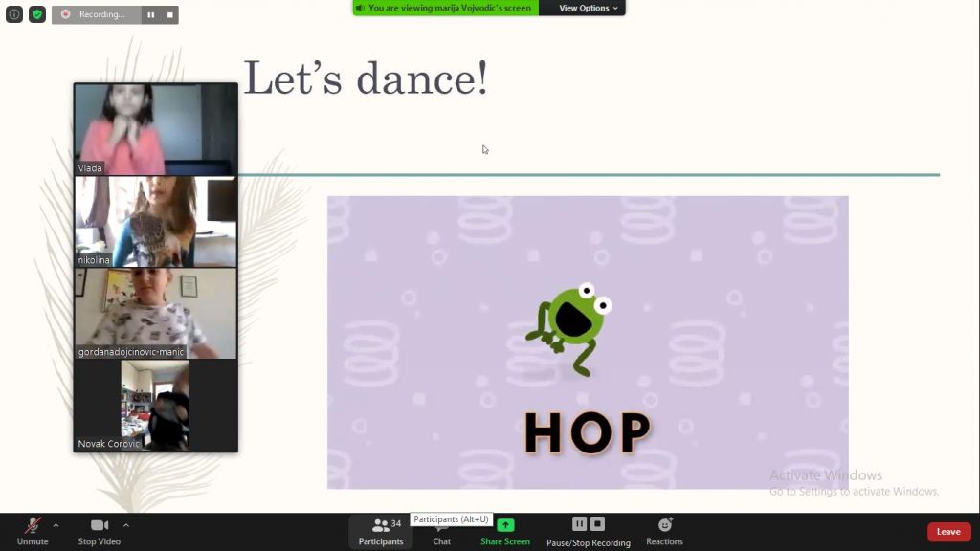Select Novak Corovic's video tile
980x551 pixels.
click(x=156, y=405)
